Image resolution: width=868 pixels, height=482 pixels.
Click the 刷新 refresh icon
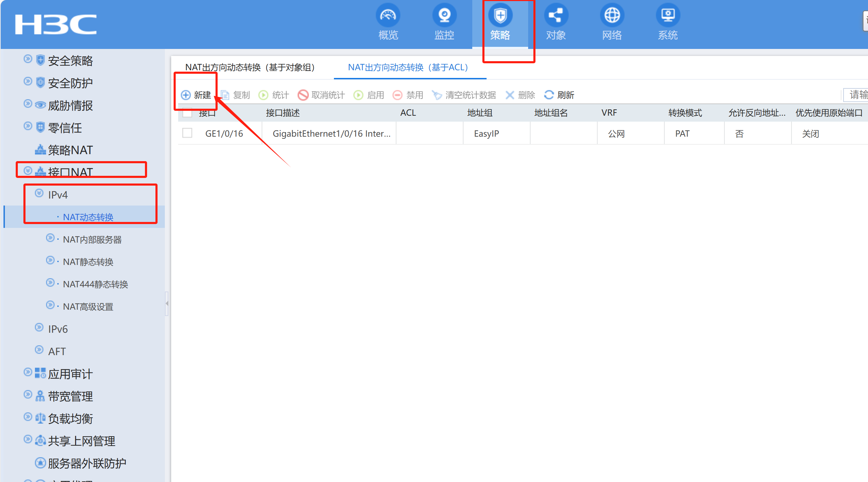[549, 95]
